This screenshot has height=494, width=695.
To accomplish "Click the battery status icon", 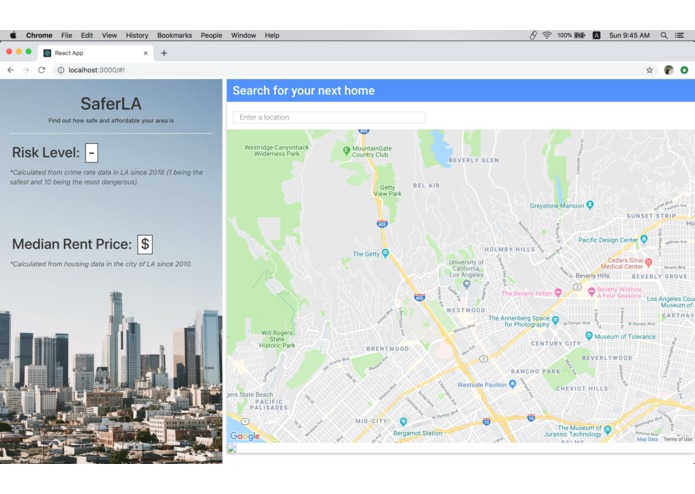I will [580, 35].
